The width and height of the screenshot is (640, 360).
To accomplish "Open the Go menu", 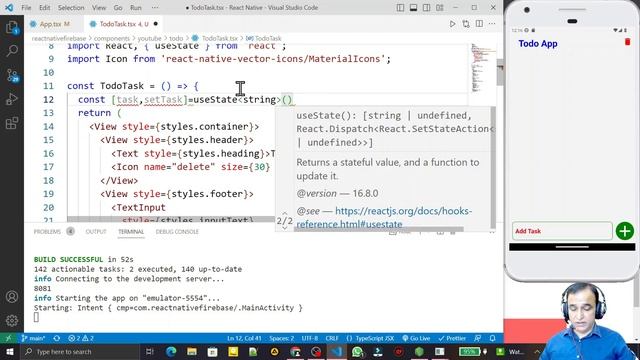I will tap(118, 8).
